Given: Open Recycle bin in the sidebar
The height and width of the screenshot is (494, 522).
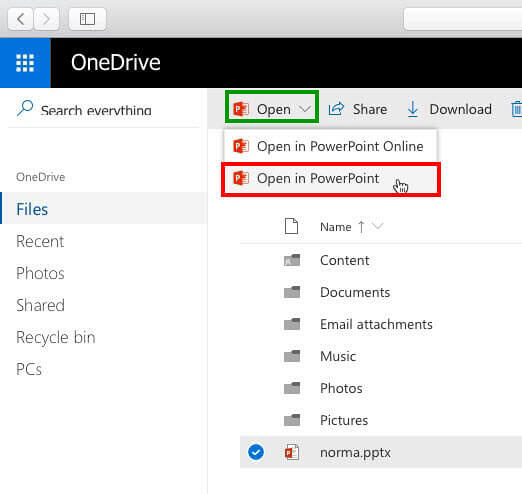Looking at the screenshot, I should [56, 337].
